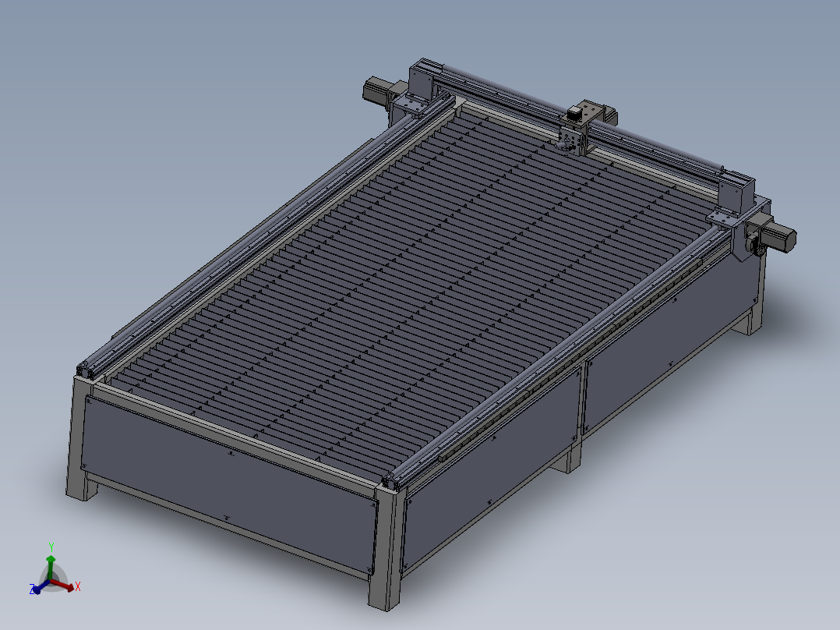Click the blue Z axis of the orientation triad
Viewport: 840px width, 630px height.
(x=40, y=586)
